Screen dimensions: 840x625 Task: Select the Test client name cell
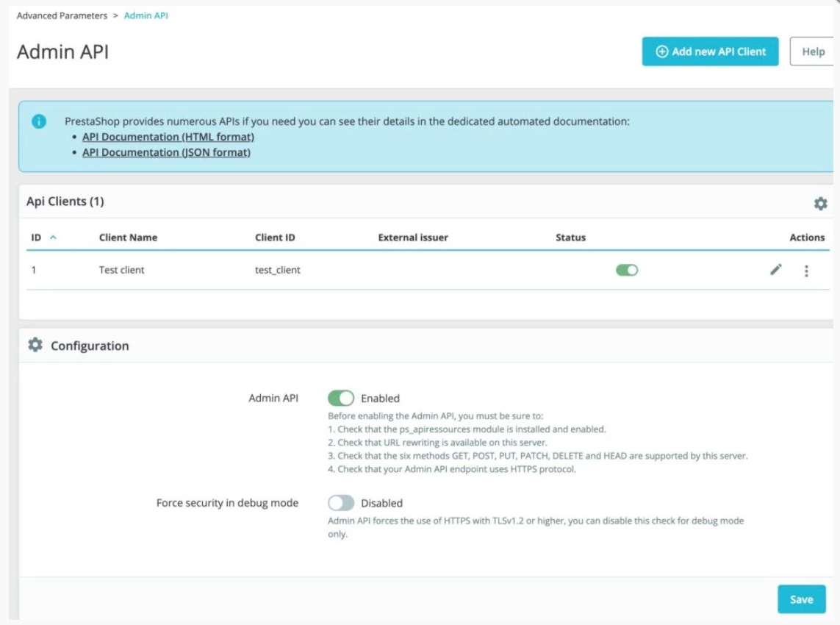(121, 270)
